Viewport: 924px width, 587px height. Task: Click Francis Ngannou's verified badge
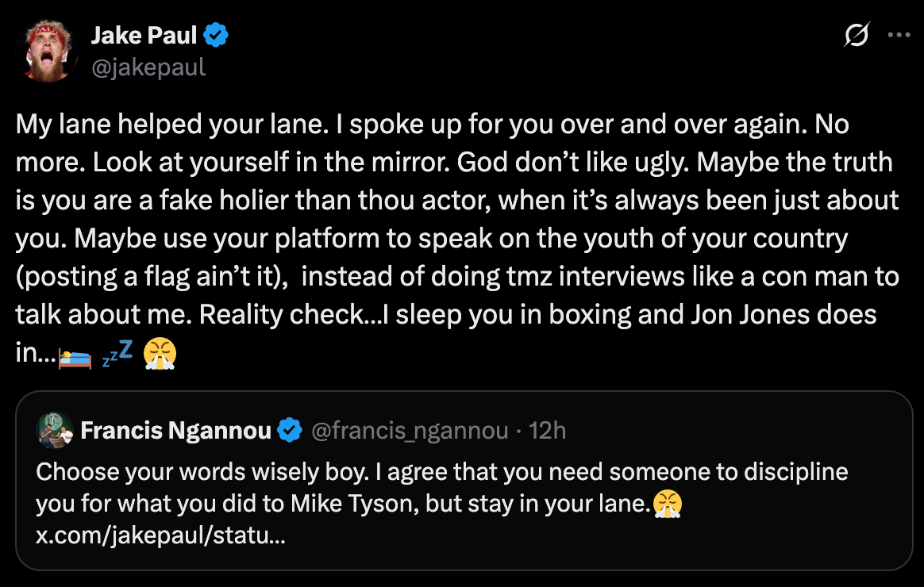(x=290, y=431)
